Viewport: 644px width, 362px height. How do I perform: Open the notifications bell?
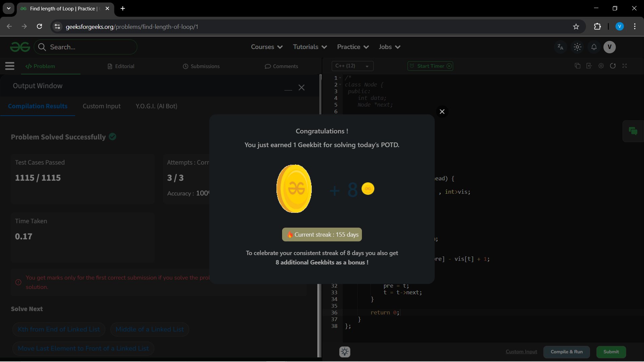click(x=594, y=47)
